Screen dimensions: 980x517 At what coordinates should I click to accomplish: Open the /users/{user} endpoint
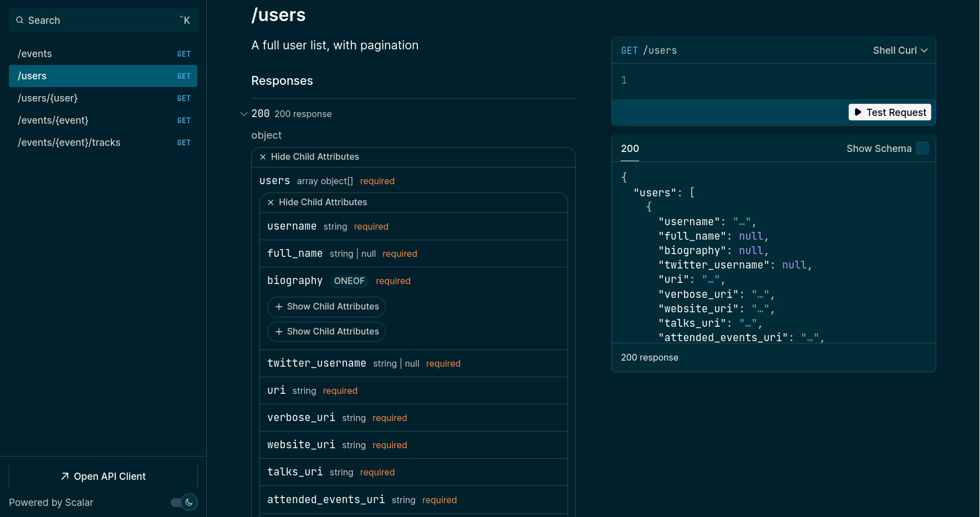point(103,98)
